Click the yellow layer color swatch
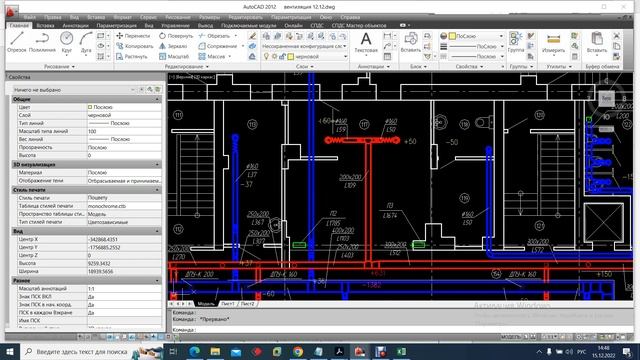The height and width of the screenshot is (360, 640). tap(291, 56)
